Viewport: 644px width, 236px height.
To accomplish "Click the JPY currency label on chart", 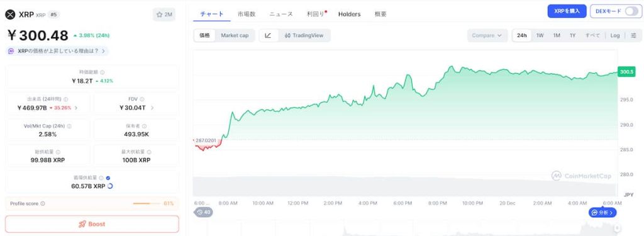I will coord(629,194).
